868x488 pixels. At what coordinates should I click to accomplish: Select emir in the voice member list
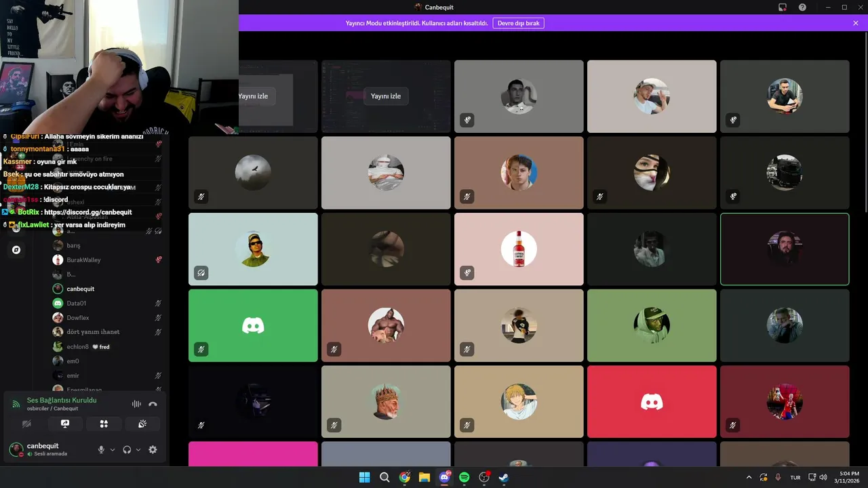click(x=108, y=375)
